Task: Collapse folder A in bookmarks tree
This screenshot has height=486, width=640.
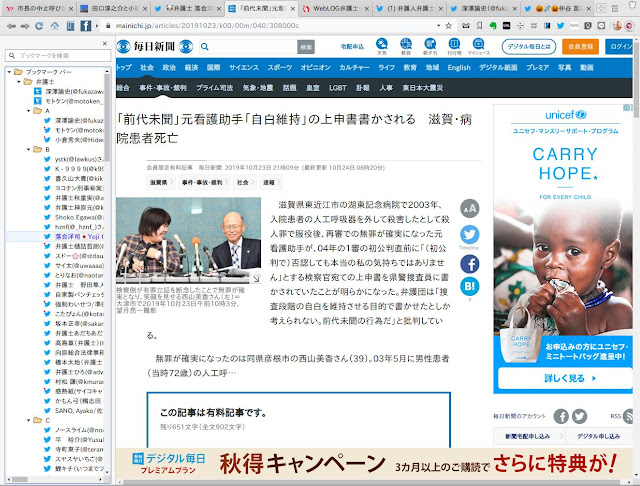Action: coord(29,111)
